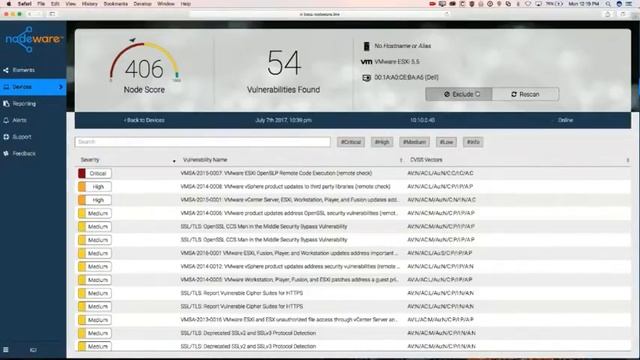This screenshot has height=360, width=640.
Task: Click the Rescan button
Action: click(525, 94)
